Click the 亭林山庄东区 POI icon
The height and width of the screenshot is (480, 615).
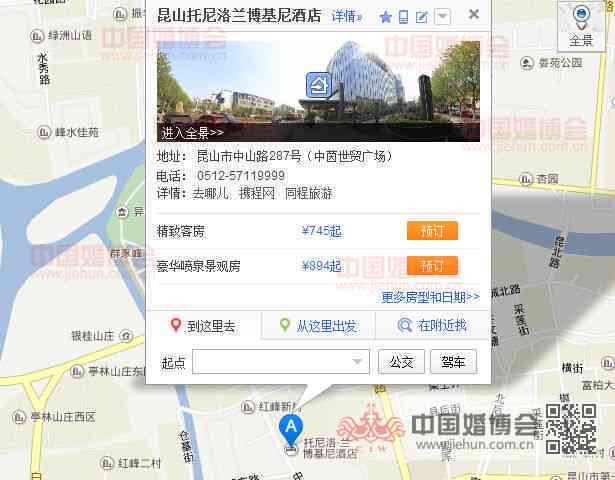click(77, 371)
